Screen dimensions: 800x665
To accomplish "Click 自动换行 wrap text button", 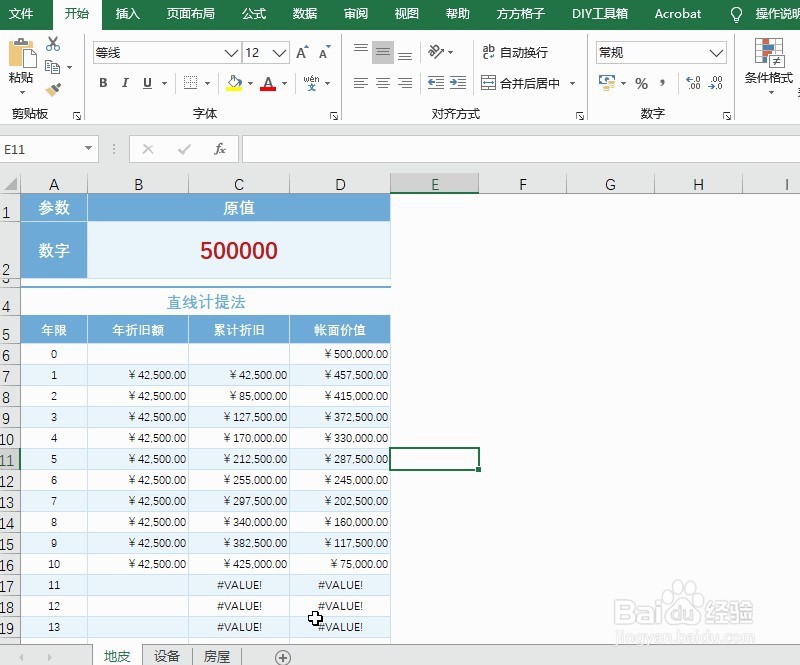I will pos(515,52).
